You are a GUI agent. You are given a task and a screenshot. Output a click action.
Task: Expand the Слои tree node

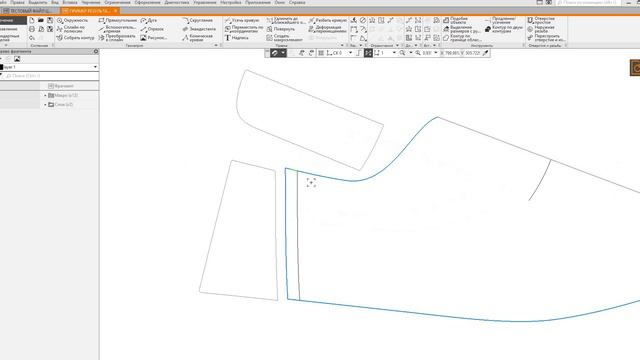45,104
